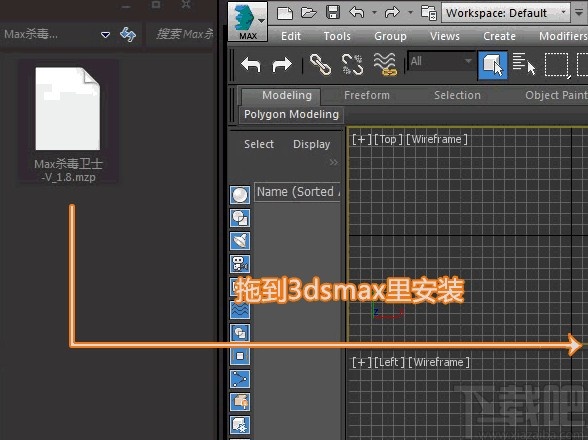
Task: Click Undo in the quick access toolbar
Action: (x=357, y=12)
